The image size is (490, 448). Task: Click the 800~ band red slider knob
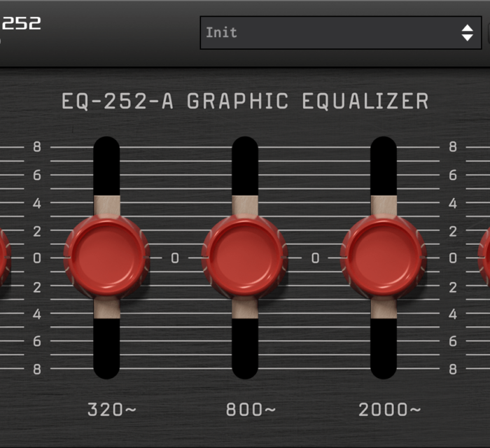245,258
